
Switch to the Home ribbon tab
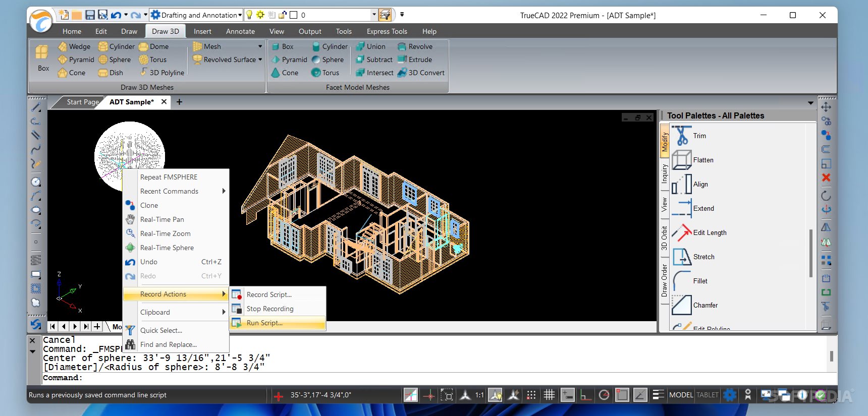click(x=72, y=31)
